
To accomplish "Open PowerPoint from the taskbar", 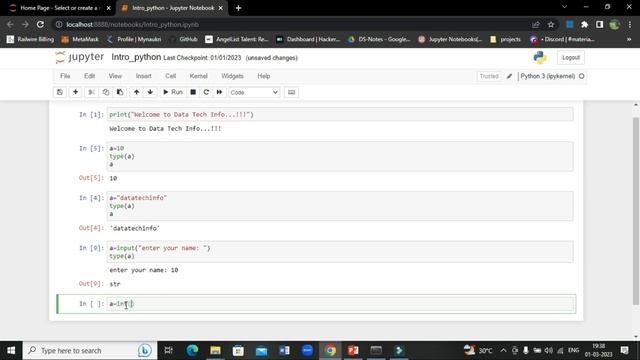I will (x=353, y=350).
